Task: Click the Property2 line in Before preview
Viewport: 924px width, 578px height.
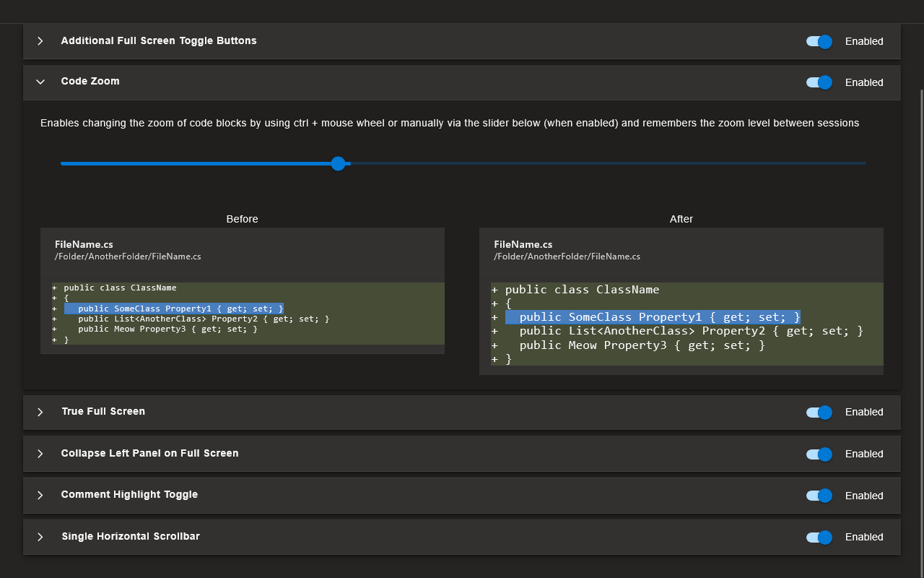Action: 204,319
